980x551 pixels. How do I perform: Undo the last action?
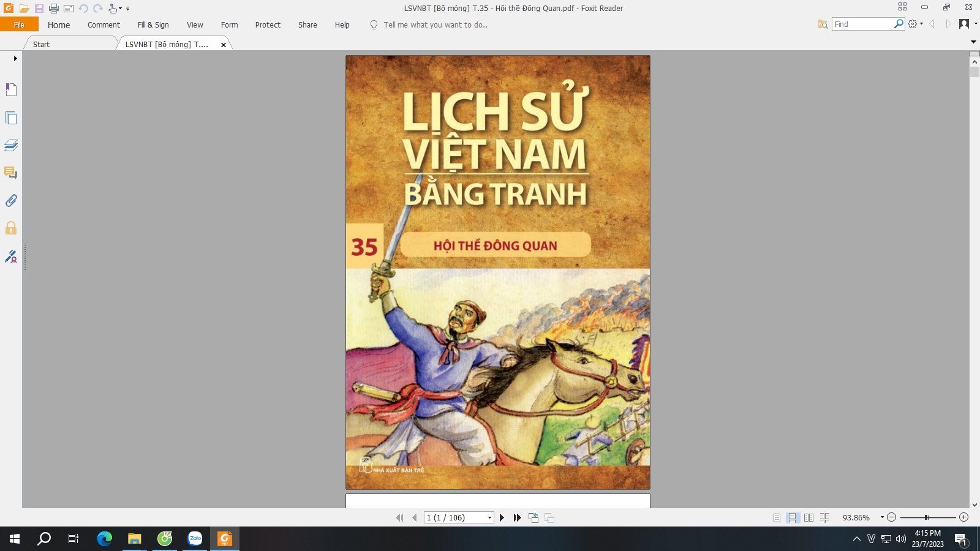tap(83, 9)
